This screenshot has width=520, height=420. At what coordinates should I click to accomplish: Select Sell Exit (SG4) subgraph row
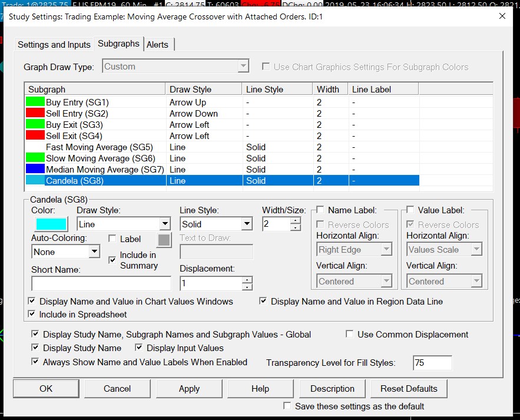point(222,135)
